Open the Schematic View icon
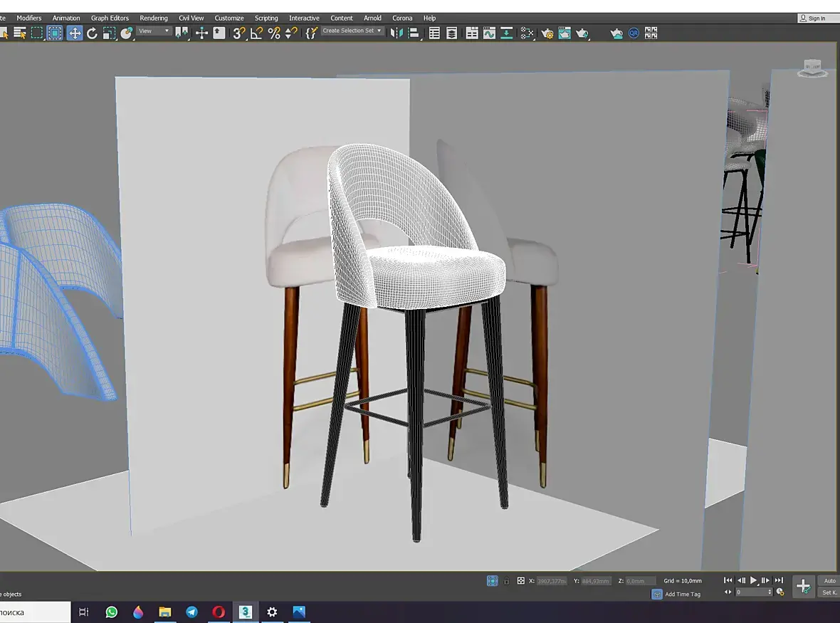Screen dimensions: 840x623 point(527,33)
